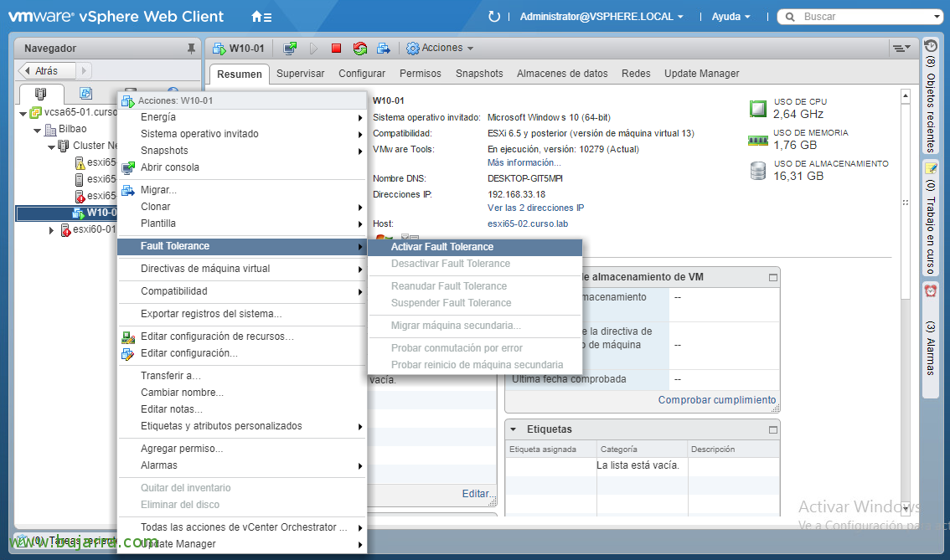This screenshot has height=560, width=950.
Task: Open the esxi65-02.curso.lab host link
Action: coord(528,224)
